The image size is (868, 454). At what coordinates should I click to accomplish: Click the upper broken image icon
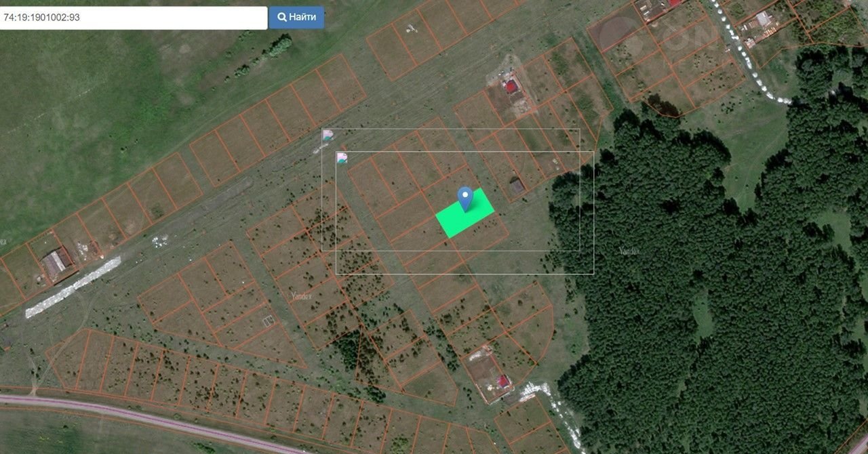pyautogui.click(x=328, y=135)
